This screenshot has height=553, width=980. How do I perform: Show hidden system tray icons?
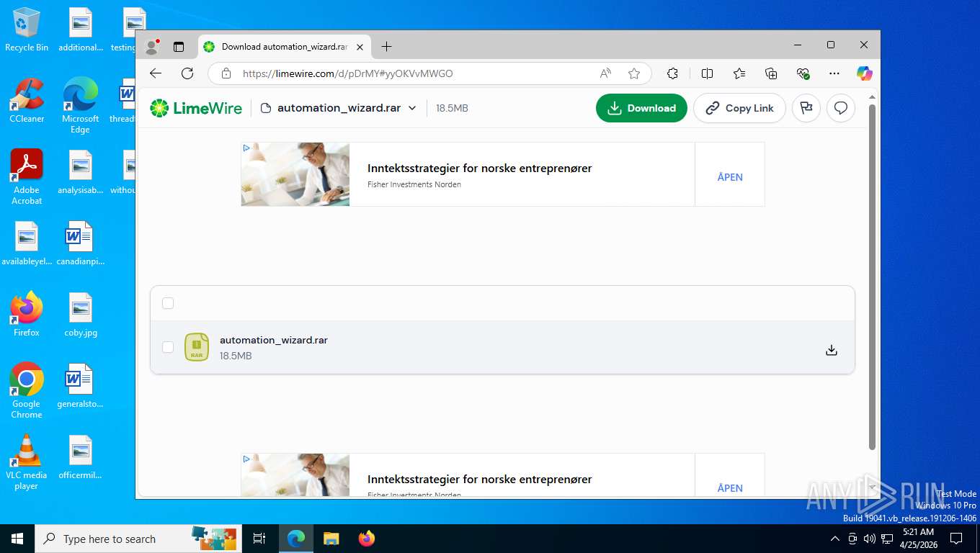click(x=835, y=539)
